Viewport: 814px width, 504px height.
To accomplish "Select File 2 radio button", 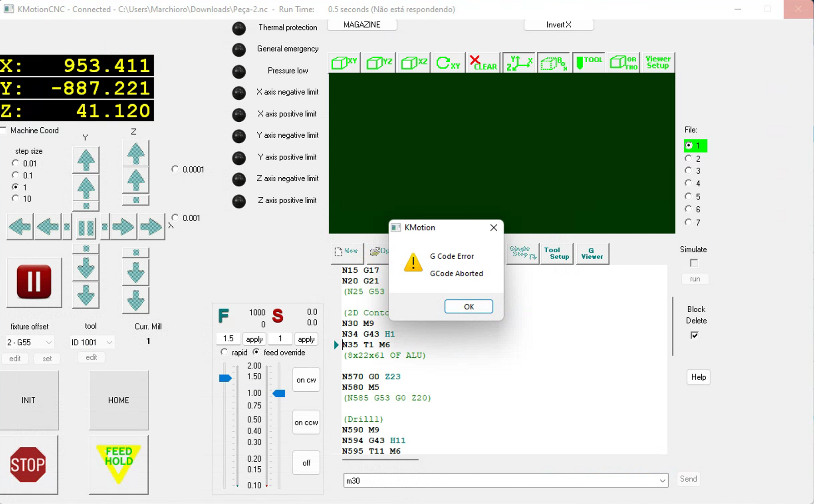I will click(x=689, y=159).
